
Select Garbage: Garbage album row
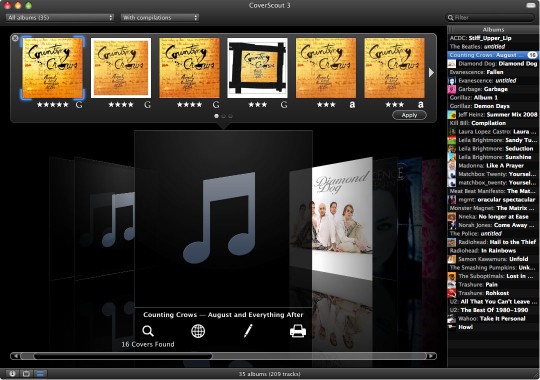coord(493,89)
